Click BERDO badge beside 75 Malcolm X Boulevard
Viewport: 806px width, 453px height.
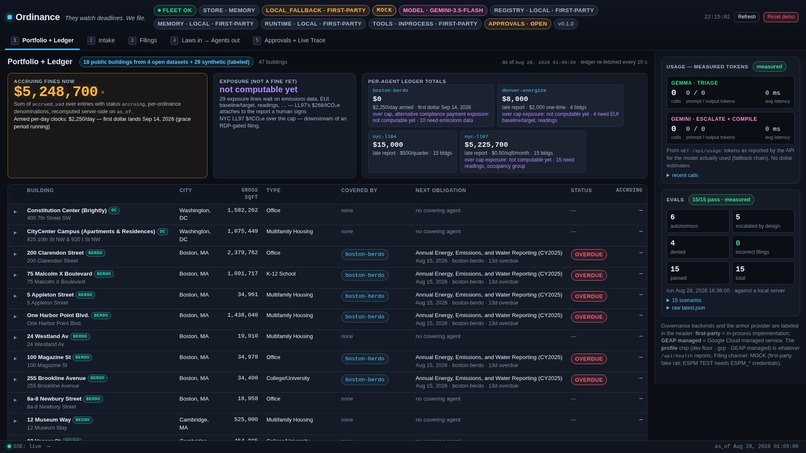click(104, 274)
